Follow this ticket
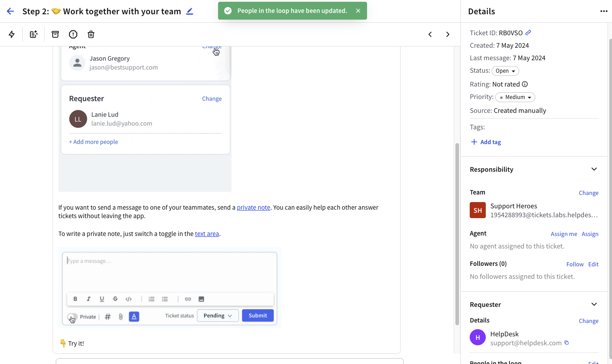This screenshot has width=612, height=364. coord(575,264)
